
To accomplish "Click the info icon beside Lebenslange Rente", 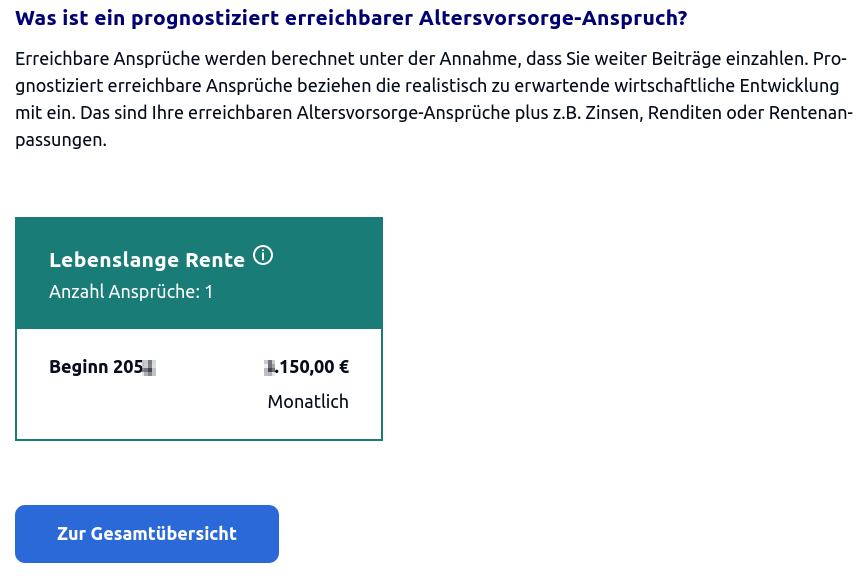I will [263, 256].
